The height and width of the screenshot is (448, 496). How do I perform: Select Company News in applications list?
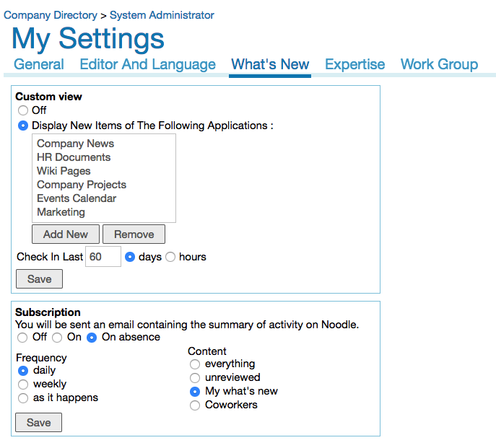(x=75, y=144)
